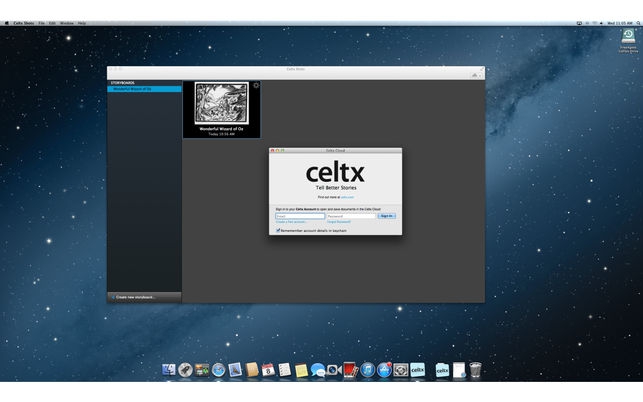This screenshot has height=402, width=643.
Task: Open the celtx folder stack in dock
Action: [442, 370]
